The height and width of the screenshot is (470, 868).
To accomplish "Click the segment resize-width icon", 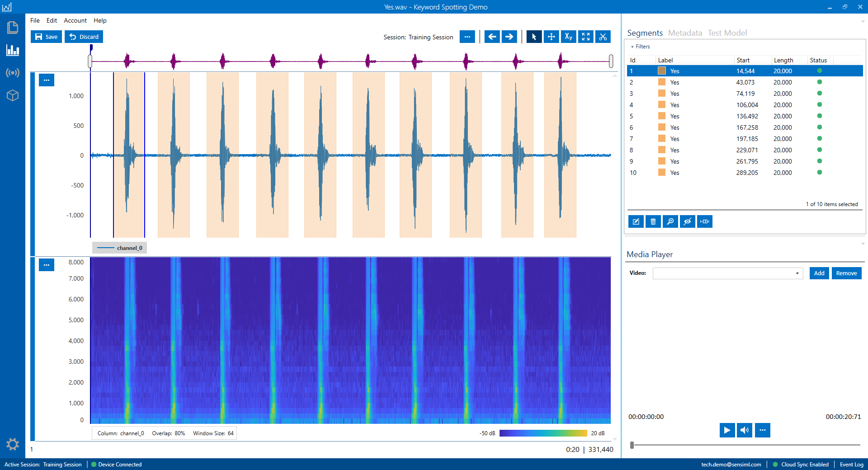I will tap(704, 221).
